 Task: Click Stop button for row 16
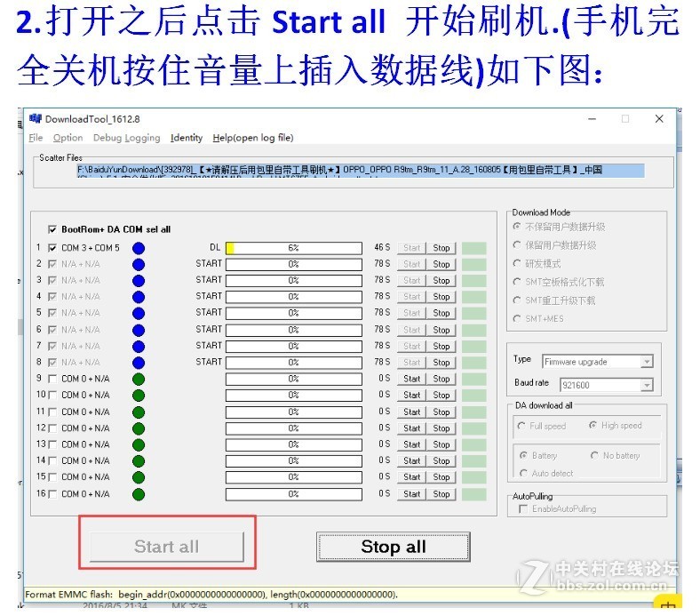click(x=441, y=494)
